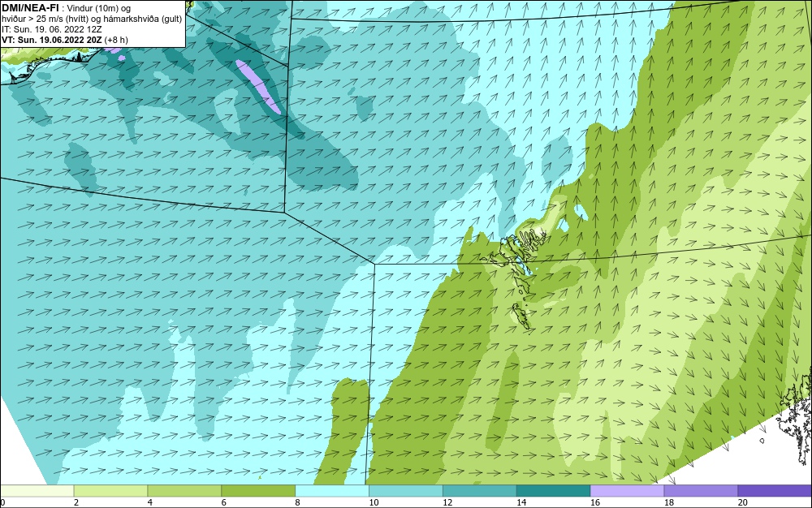Click the legend label '6'
Viewport: 812px width, 508px height.
(224, 502)
